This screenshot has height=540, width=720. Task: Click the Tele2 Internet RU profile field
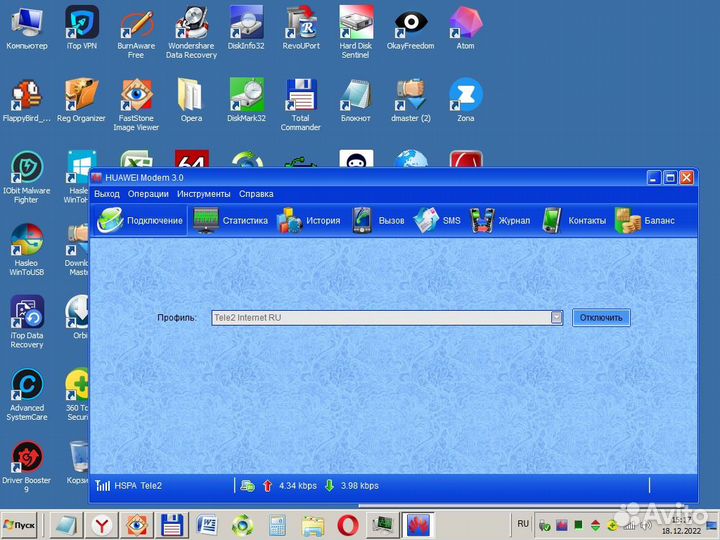[x=380, y=318]
